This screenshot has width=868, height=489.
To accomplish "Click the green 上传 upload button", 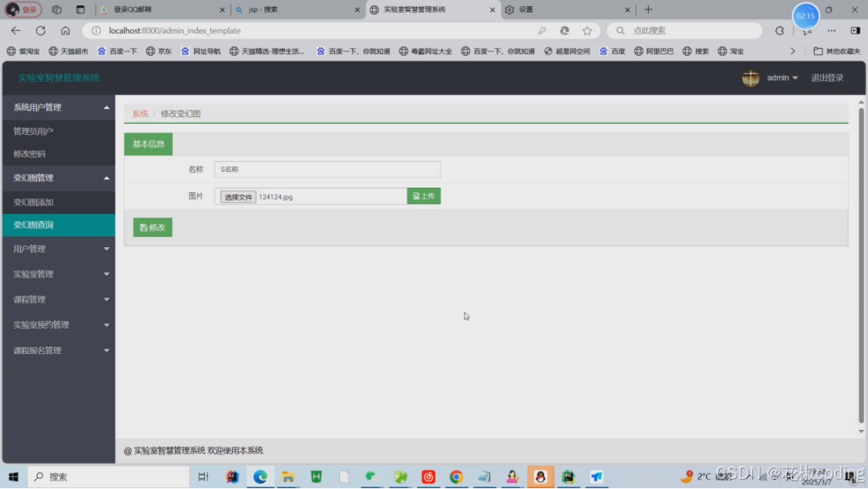I will (x=424, y=196).
